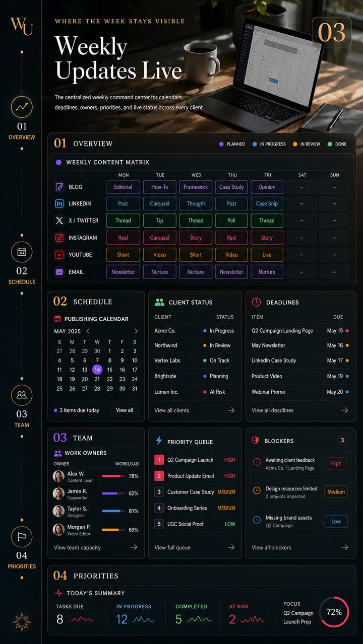Go to next month in calendar

point(136,331)
